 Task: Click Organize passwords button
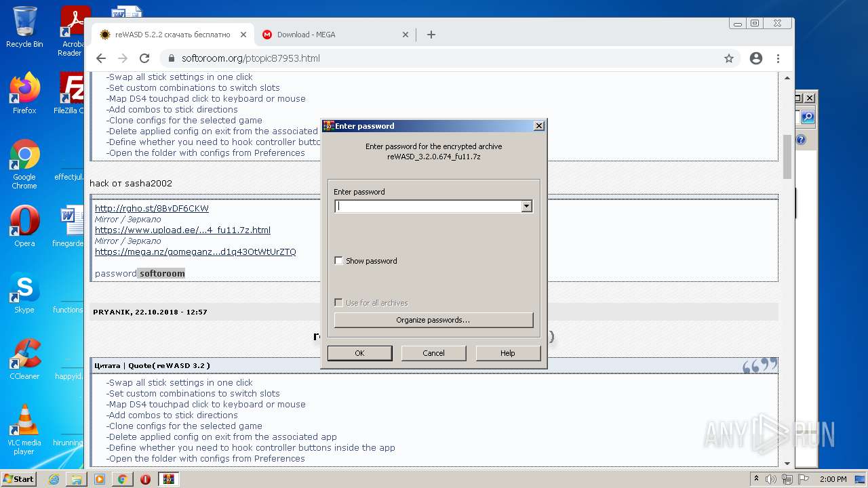pyautogui.click(x=433, y=320)
